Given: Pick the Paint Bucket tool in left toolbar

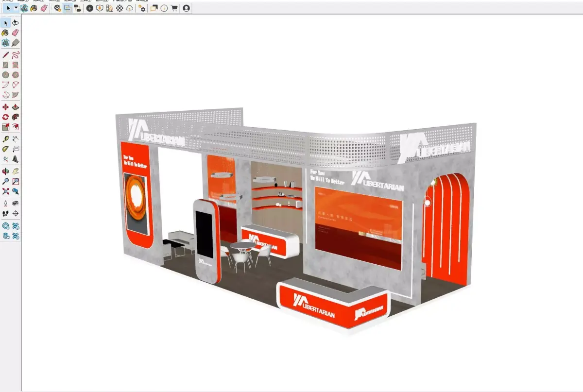Looking at the screenshot, I should 5,33.
